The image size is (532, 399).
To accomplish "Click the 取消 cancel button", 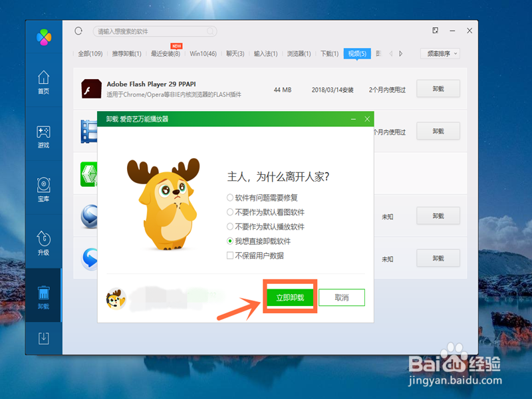I will pos(342,297).
